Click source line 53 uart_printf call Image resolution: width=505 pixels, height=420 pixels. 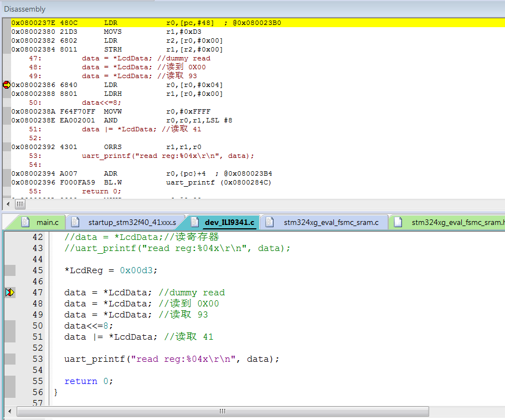(x=172, y=358)
